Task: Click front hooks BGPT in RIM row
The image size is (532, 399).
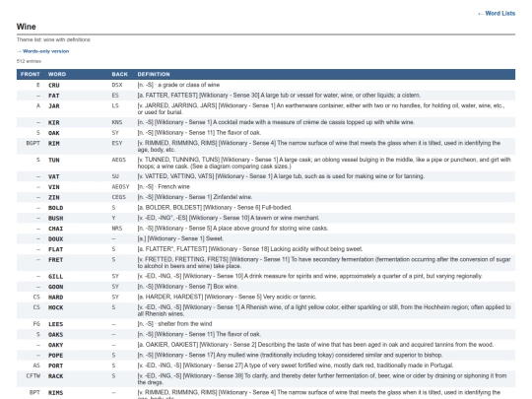Action: (x=33, y=143)
